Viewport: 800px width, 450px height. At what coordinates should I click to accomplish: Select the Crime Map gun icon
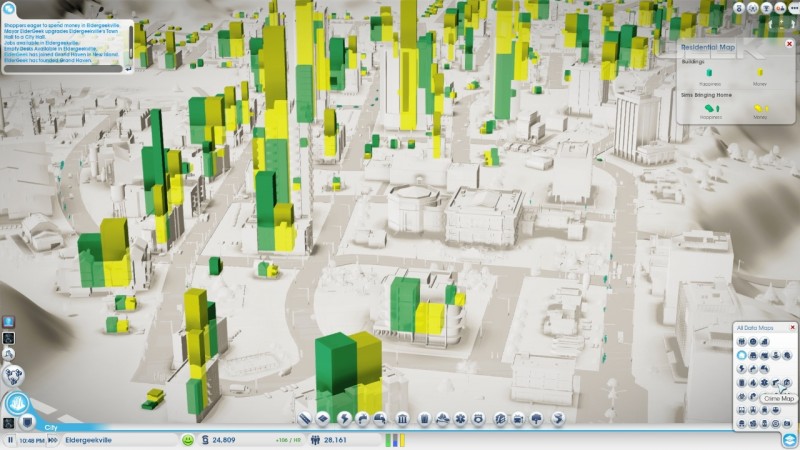pyautogui.click(x=776, y=383)
